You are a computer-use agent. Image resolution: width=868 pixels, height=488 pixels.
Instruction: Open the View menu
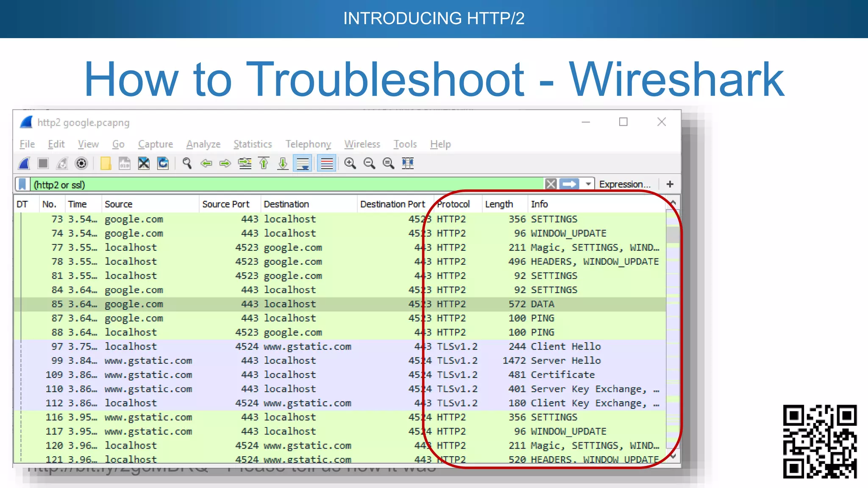[88, 144]
